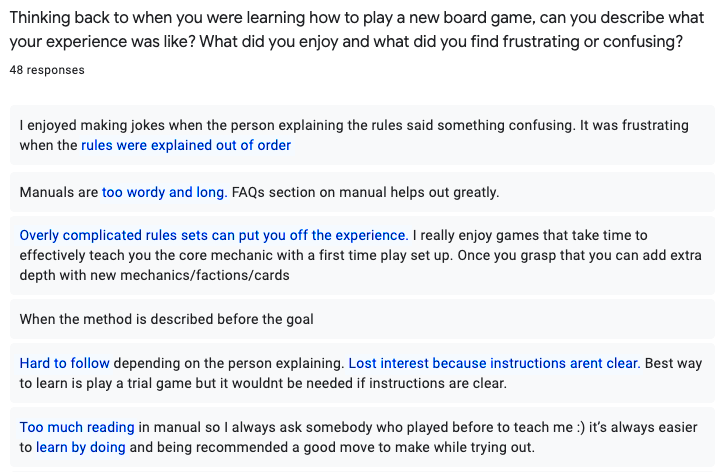Click 'Best way to learn' sentence text
The image size is (726, 474).
[361, 373]
